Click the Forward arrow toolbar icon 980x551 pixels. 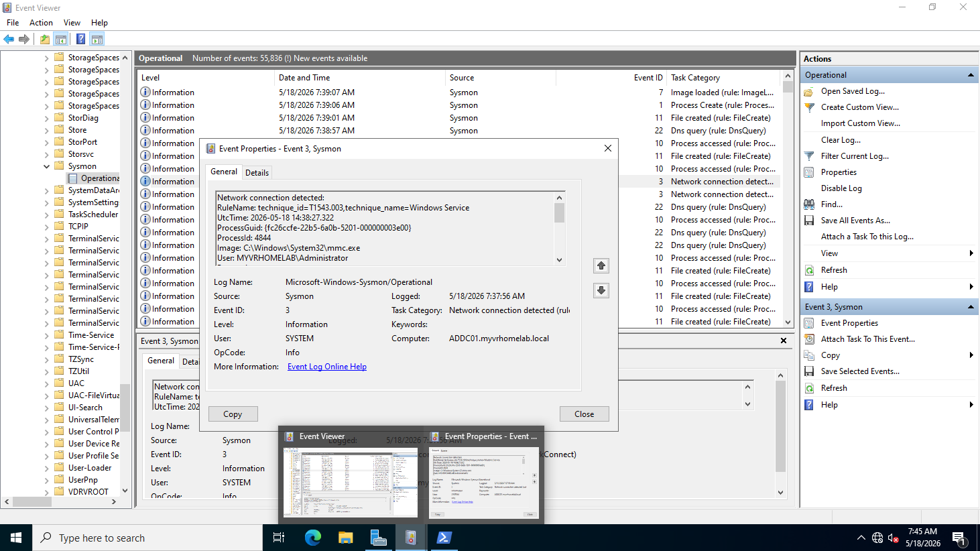24,40
